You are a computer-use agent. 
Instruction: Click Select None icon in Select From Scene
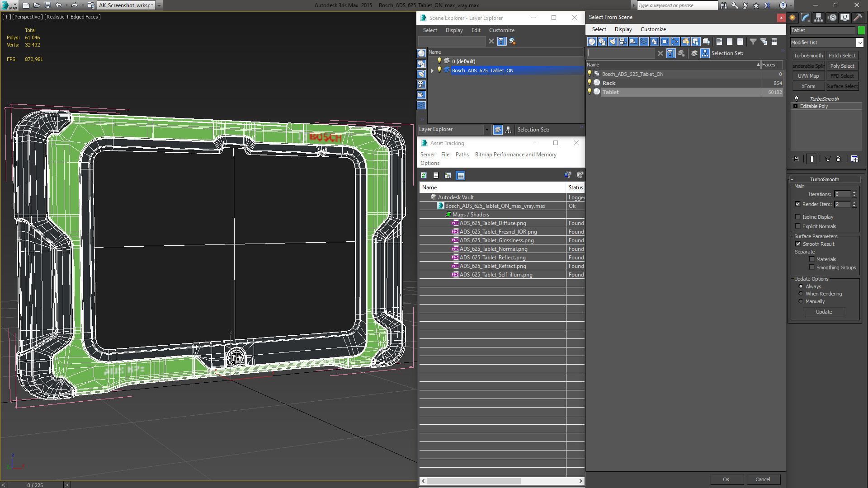tap(730, 42)
